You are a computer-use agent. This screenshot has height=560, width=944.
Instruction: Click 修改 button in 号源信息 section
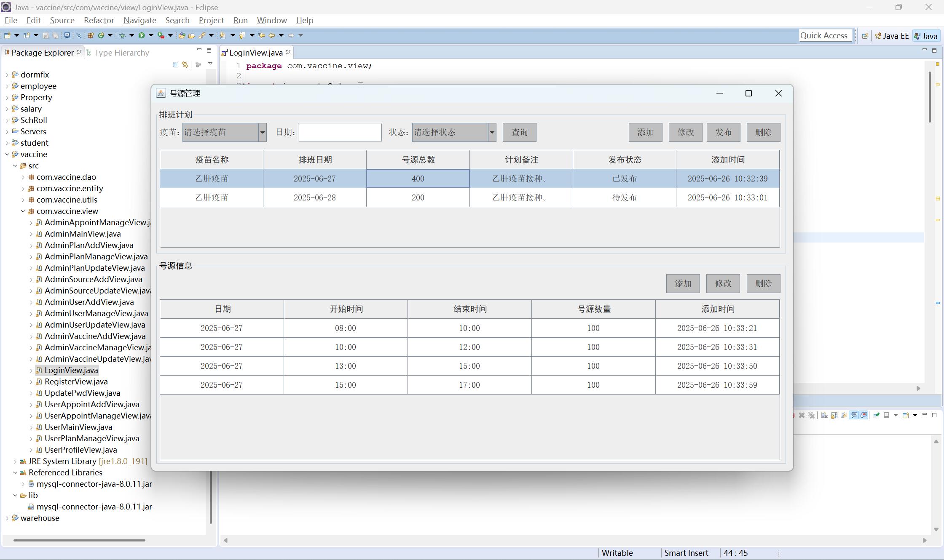tap(723, 283)
